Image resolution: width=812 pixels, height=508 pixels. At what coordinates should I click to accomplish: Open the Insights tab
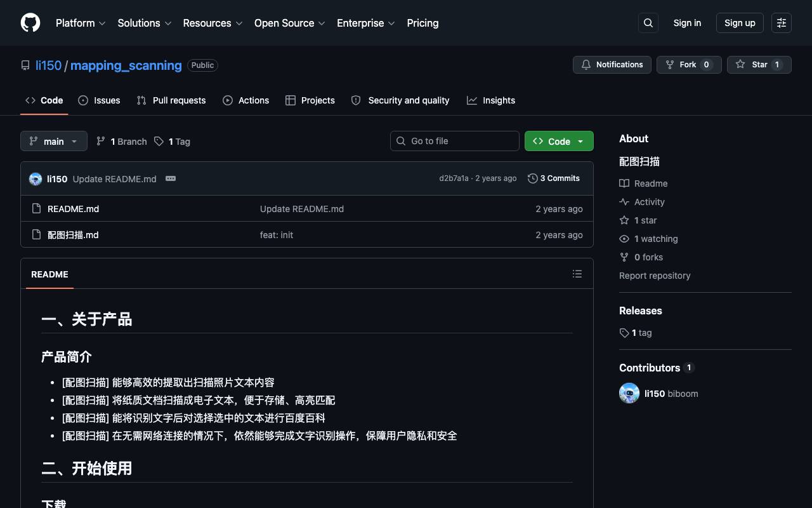coord(491,100)
